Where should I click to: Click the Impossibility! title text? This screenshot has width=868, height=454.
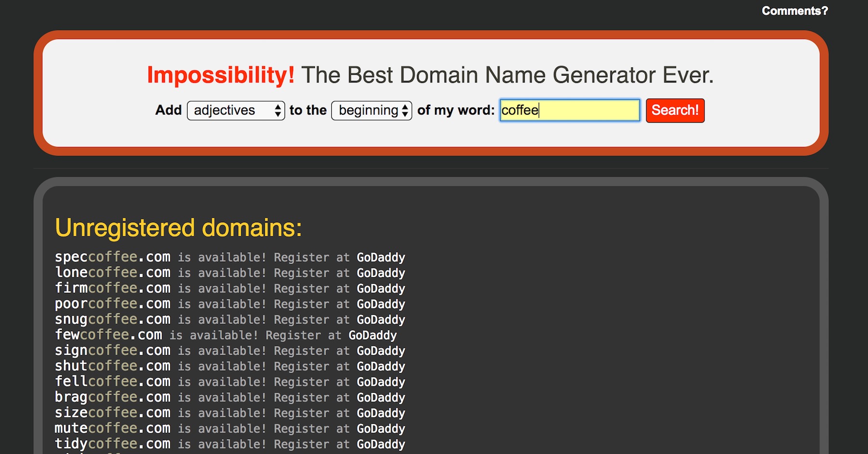[221, 75]
